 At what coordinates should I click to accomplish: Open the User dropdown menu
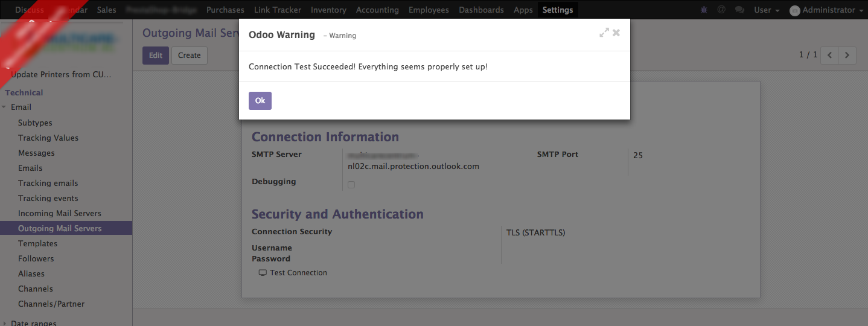click(x=767, y=10)
